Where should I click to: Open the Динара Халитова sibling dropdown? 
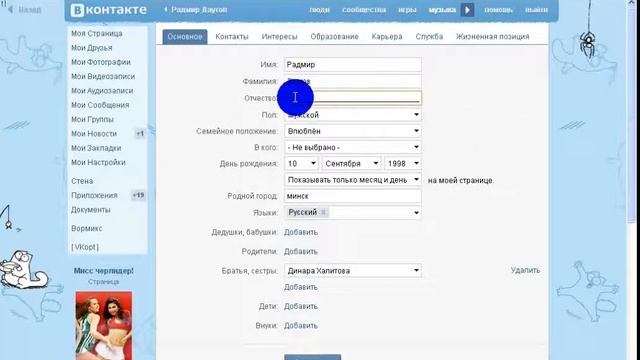353,271
